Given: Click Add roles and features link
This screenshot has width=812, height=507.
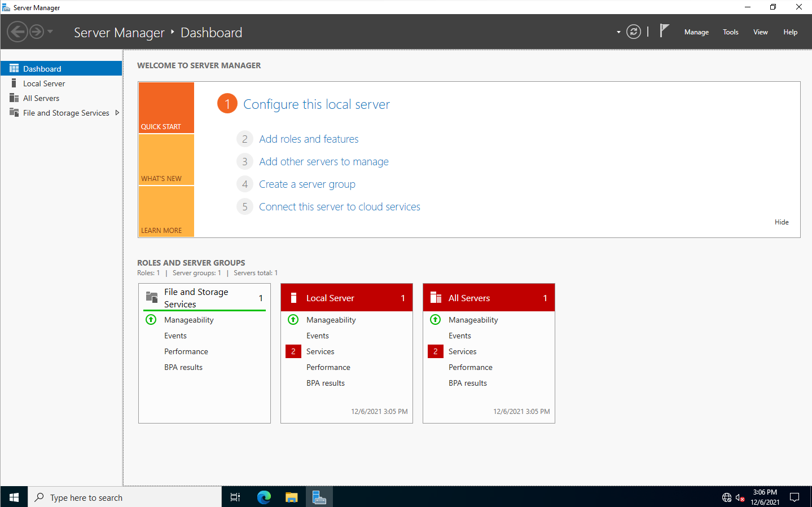Looking at the screenshot, I should pyautogui.click(x=309, y=139).
